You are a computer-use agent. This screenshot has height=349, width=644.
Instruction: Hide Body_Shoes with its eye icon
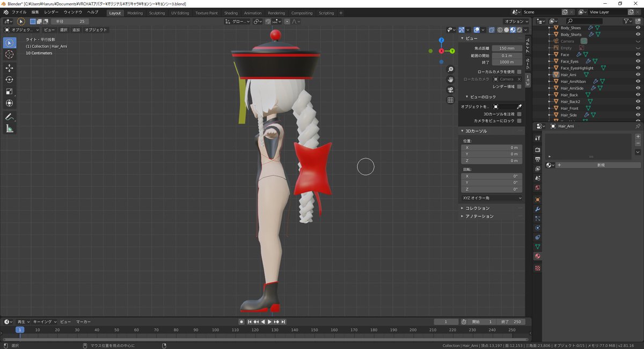pyautogui.click(x=638, y=28)
